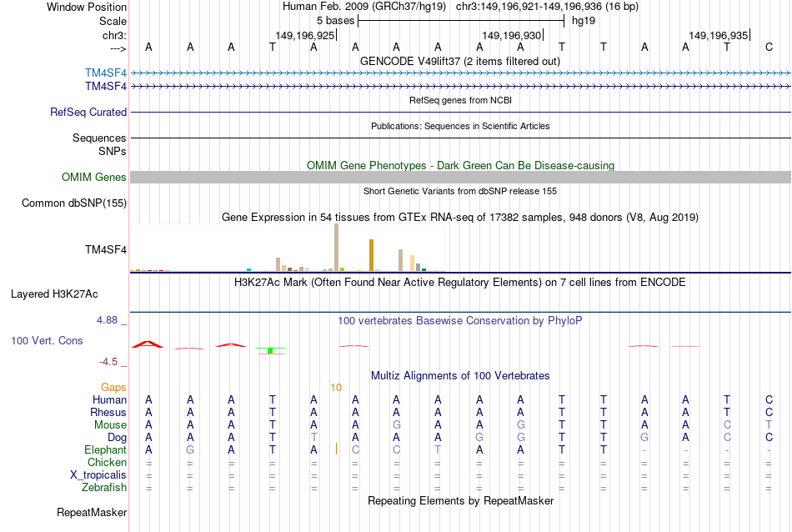Click the final C base in chr3 sequence row
792x532 pixels.
(x=769, y=47)
